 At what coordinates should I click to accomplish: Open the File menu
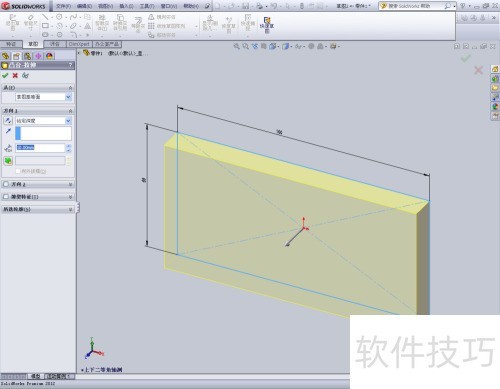tap(63, 6)
